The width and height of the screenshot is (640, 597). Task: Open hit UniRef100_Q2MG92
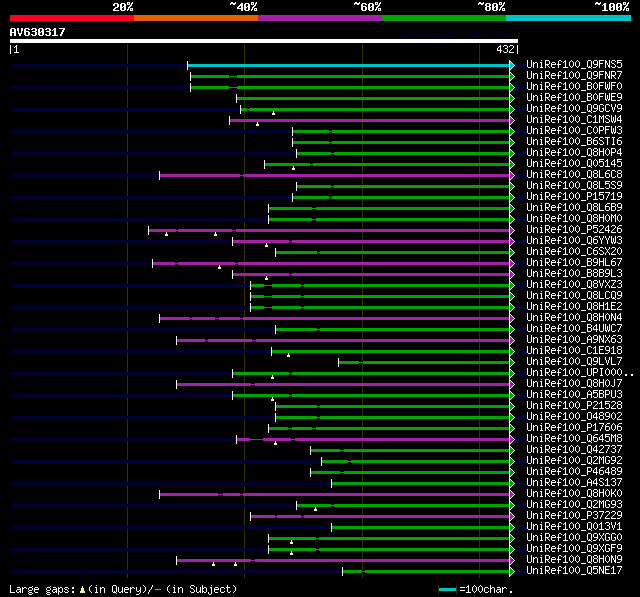click(574, 461)
